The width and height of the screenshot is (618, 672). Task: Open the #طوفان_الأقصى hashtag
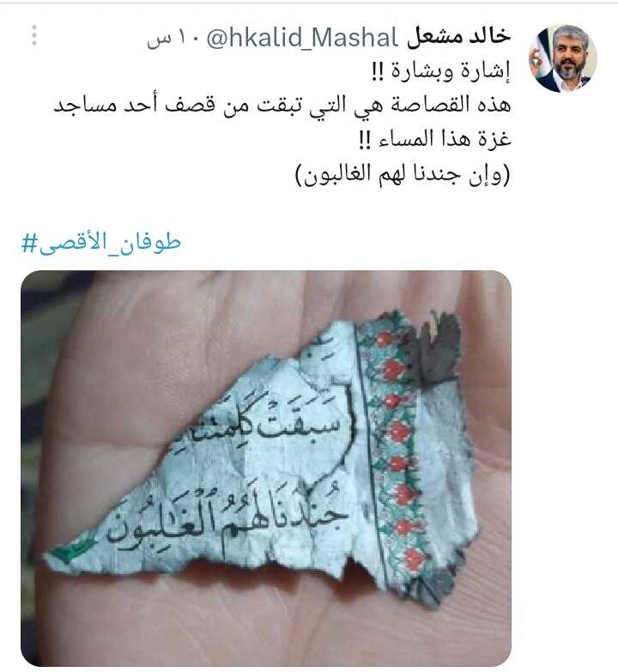pos(101,244)
